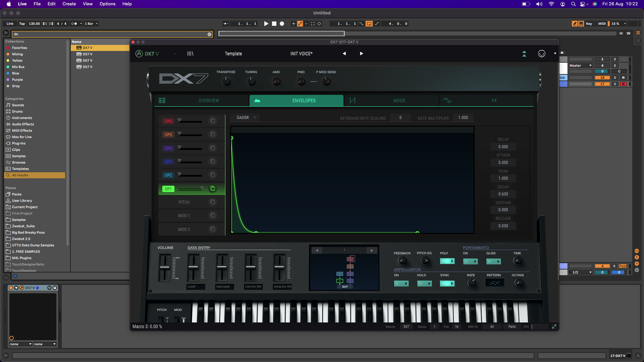Click the resize icon at plugin bottom-right
644x362 pixels.
point(554,326)
